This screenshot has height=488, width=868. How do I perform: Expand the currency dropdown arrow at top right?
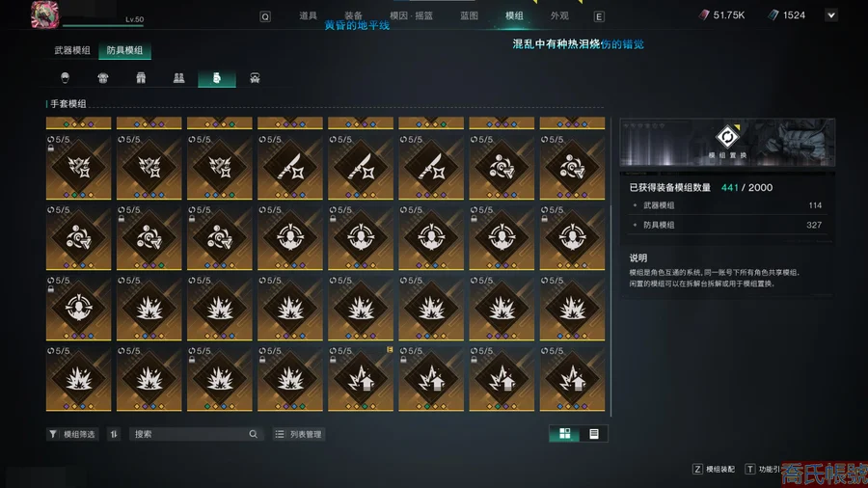(831, 15)
